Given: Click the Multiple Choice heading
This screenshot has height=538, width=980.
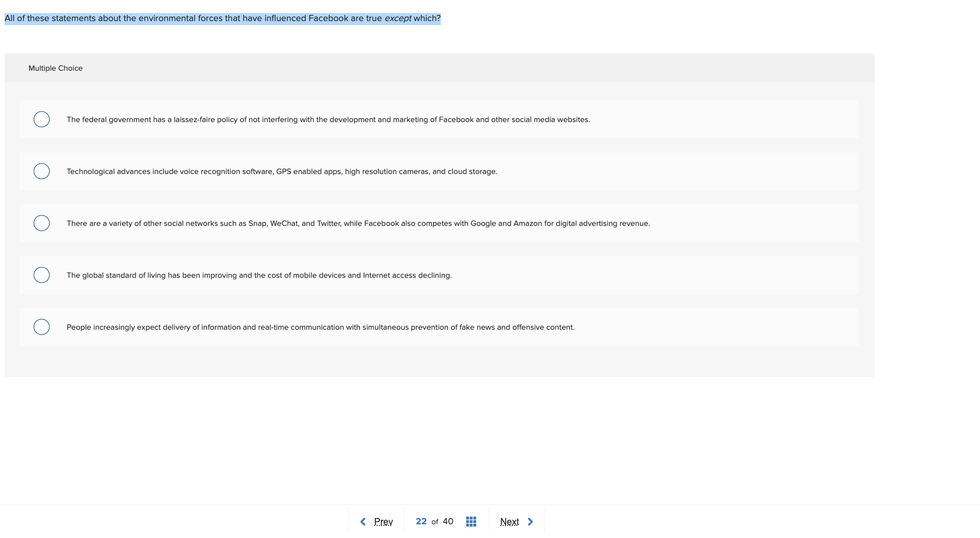Looking at the screenshot, I should (55, 68).
